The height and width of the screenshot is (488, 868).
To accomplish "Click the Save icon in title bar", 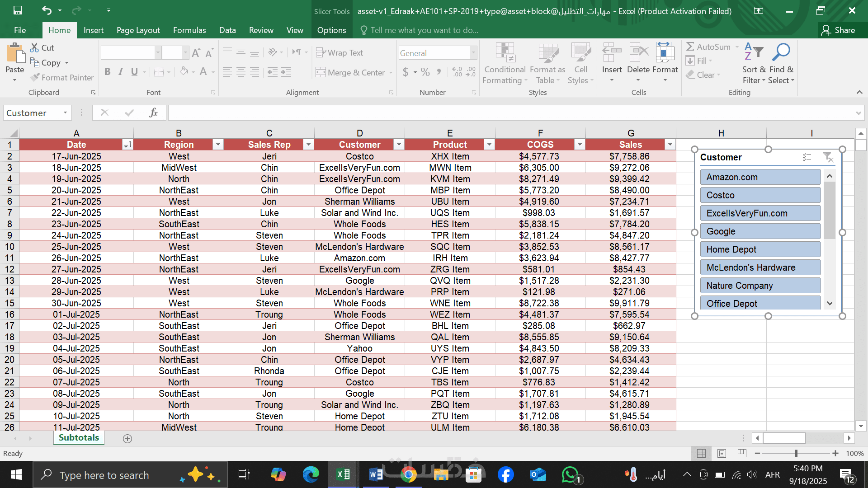I will (x=18, y=10).
